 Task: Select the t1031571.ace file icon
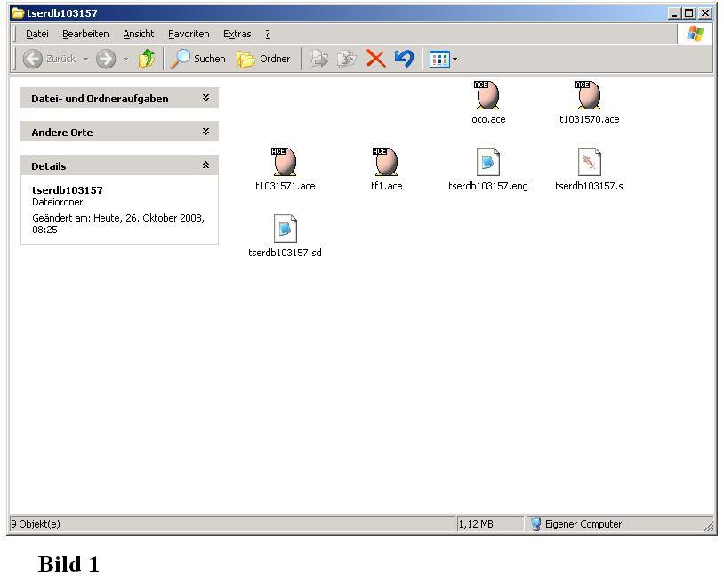(x=285, y=162)
